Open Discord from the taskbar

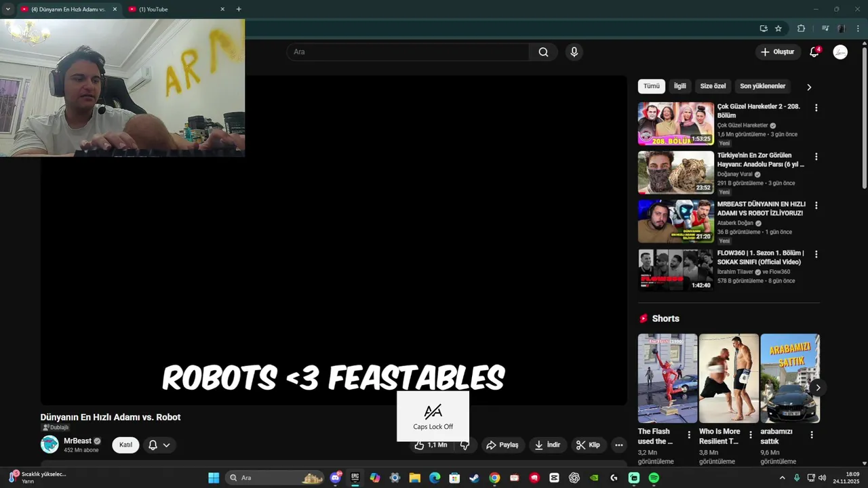pos(335,478)
